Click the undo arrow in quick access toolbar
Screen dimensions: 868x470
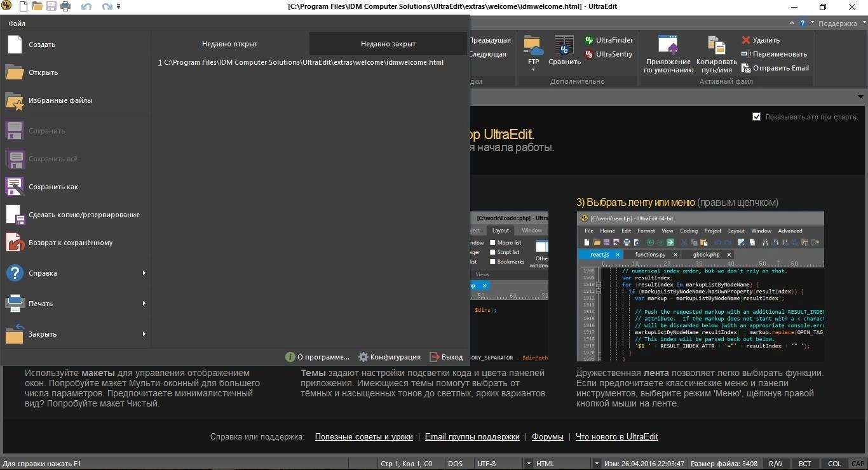[x=86, y=6]
